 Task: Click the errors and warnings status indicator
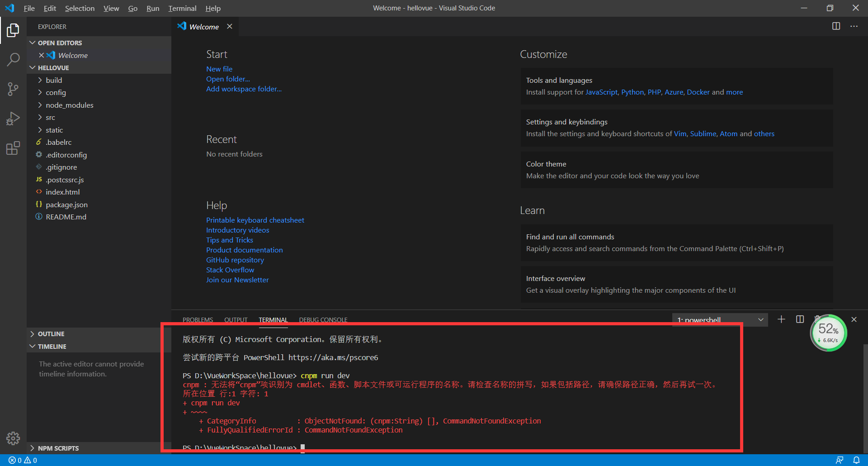[x=23, y=460]
